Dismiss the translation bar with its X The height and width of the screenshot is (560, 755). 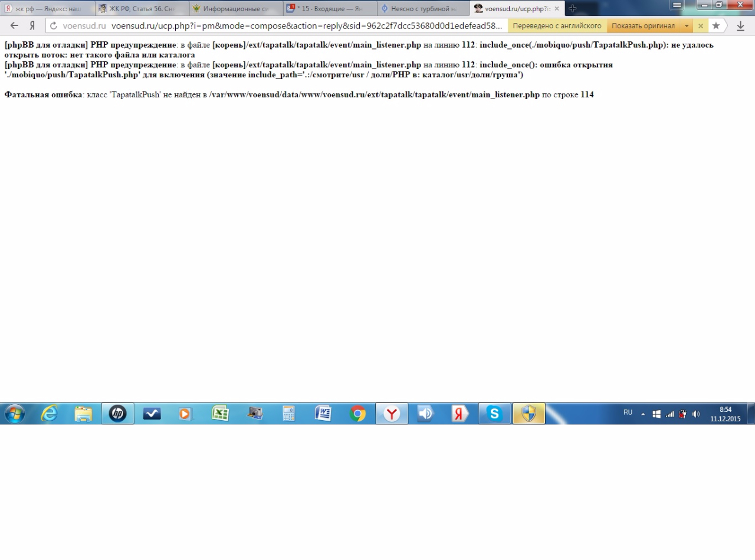pos(701,26)
